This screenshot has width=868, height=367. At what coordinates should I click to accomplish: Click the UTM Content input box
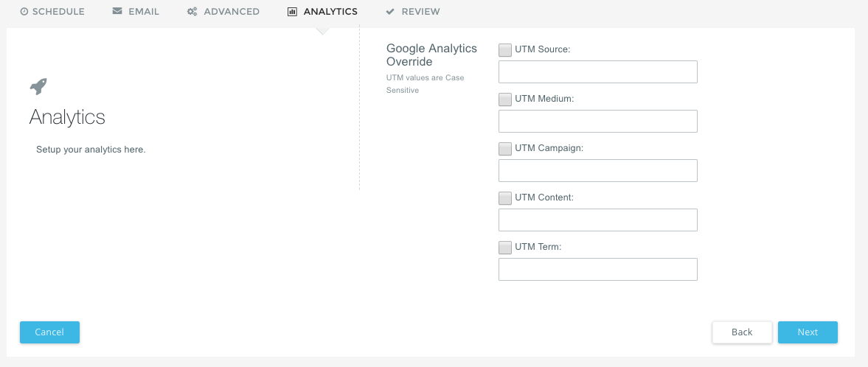click(597, 220)
